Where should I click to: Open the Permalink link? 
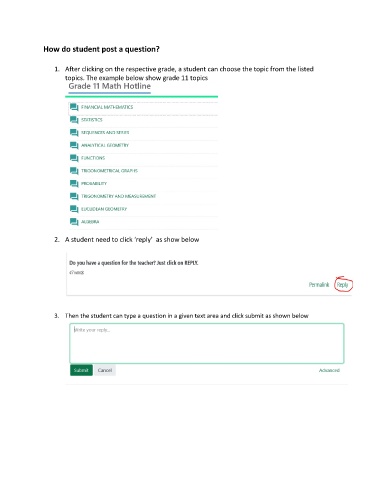point(319,285)
